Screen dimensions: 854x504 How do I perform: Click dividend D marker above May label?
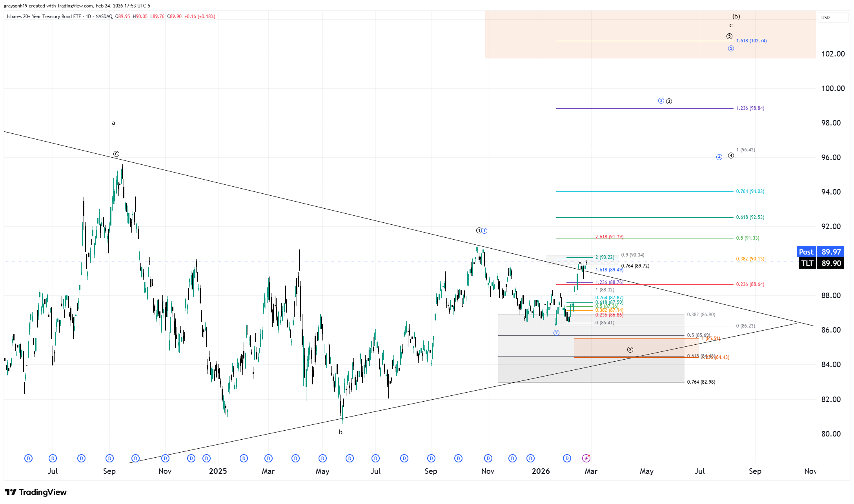322,458
